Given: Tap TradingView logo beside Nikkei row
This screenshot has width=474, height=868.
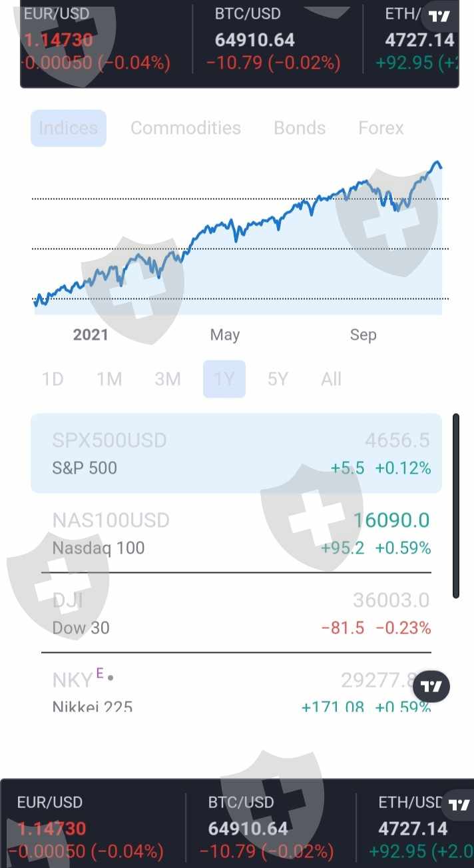Looking at the screenshot, I should 431,686.
